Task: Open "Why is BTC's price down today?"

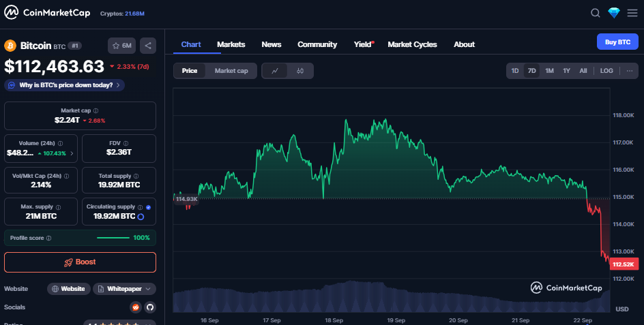Action: coord(65,85)
